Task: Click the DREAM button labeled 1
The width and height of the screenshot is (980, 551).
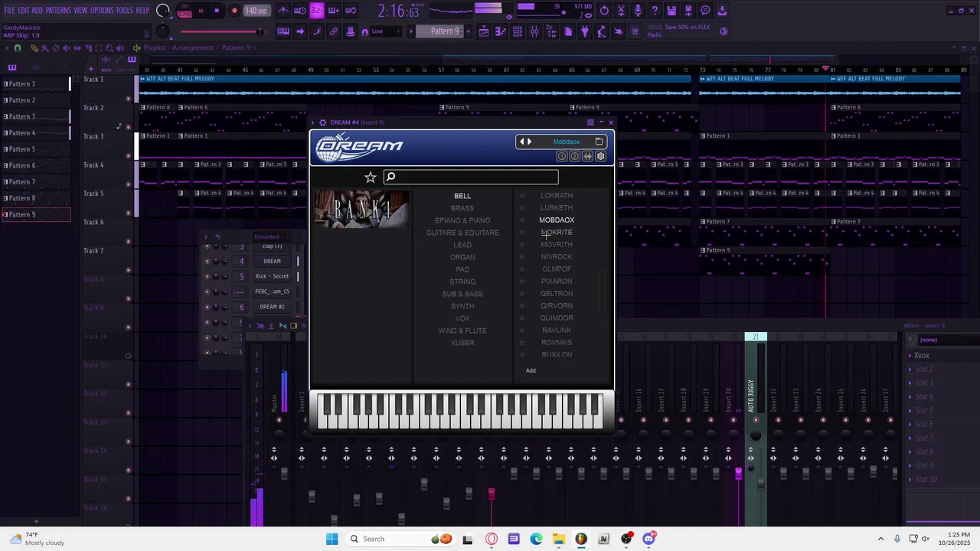Action: 562,156
